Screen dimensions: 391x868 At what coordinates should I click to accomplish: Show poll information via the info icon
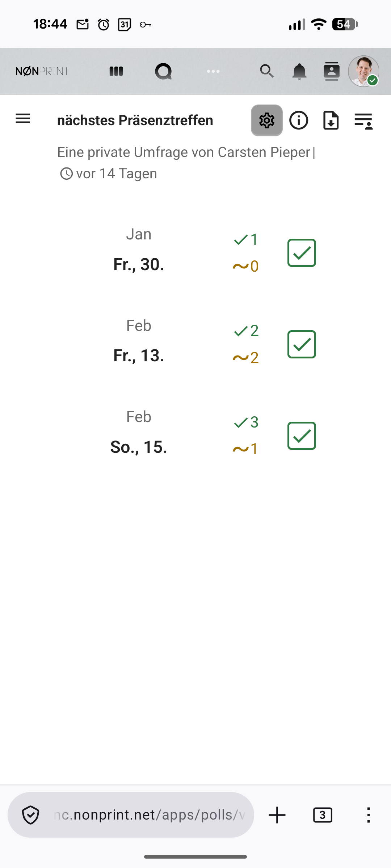299,120
